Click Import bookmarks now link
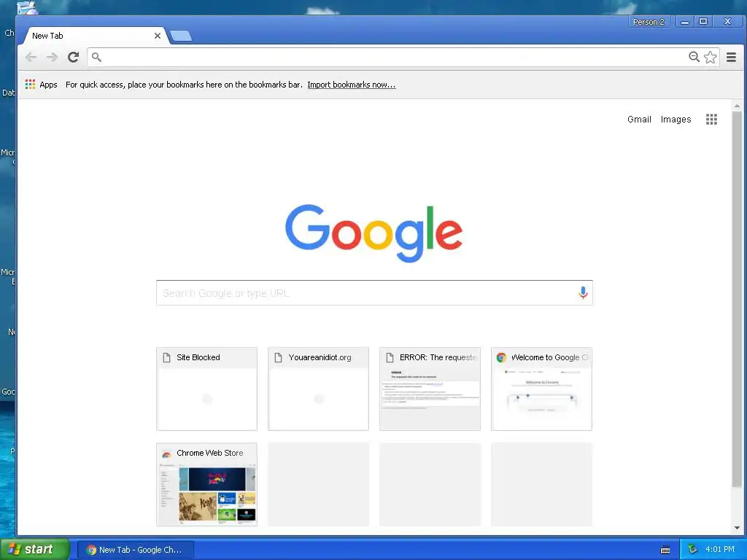This screenshot has height=560, width=747. 352,85
